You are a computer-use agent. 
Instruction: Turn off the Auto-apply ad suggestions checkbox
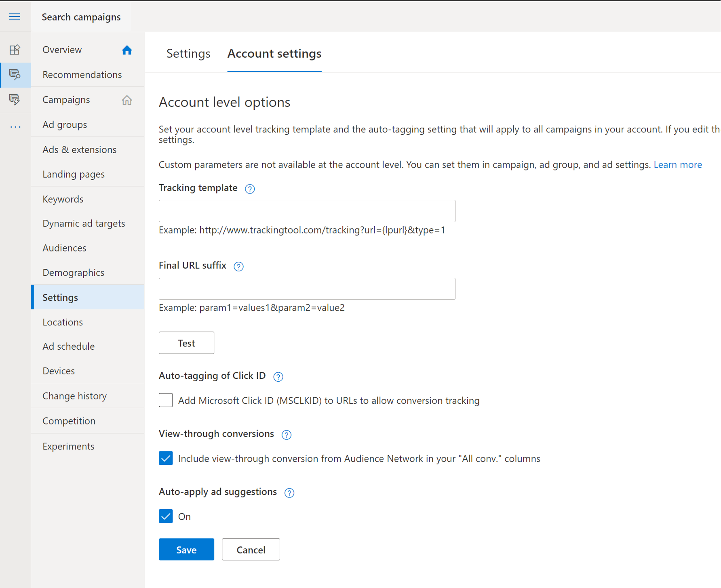point(166,516)
